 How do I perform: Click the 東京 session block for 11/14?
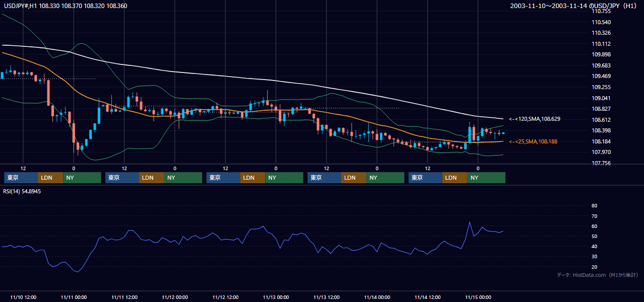[x=426, y=177]
